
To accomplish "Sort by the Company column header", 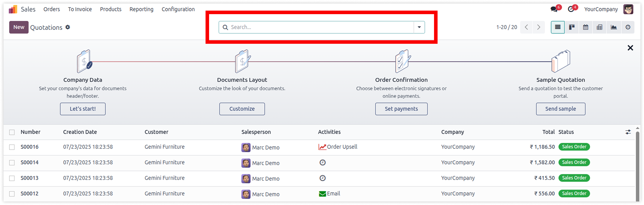I will (x=453, y=132).
